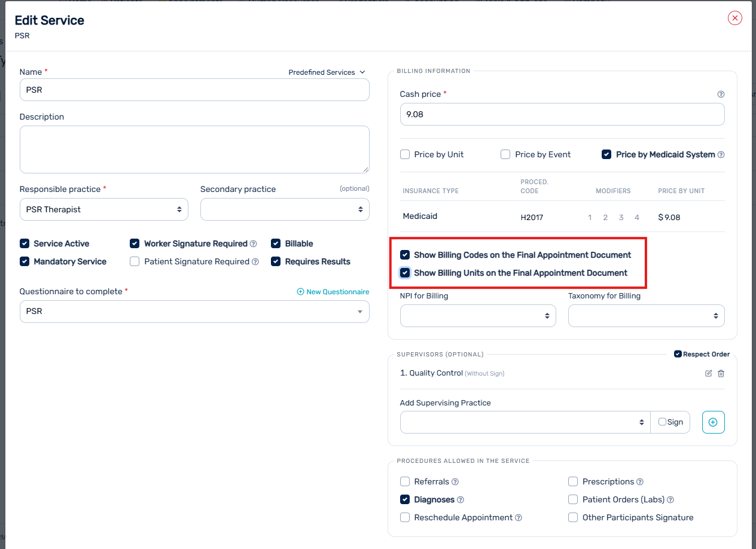Check the Price by Unit option
The height and width of the screenshot is (549, 756).
[405, 154]
